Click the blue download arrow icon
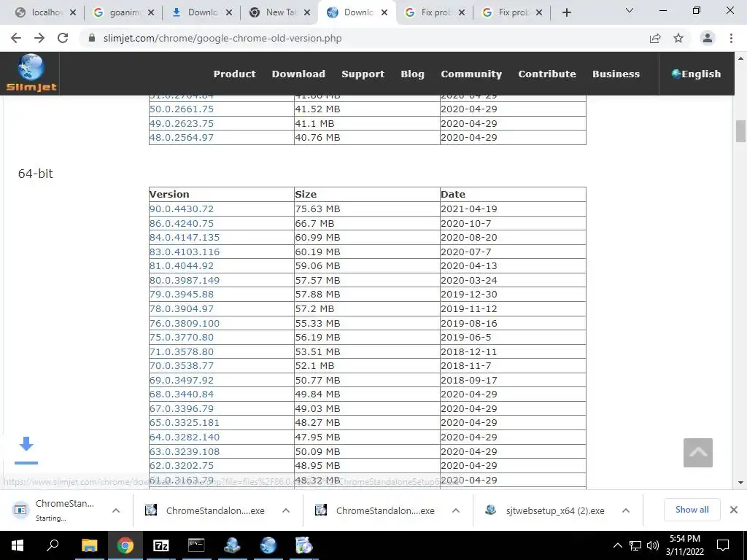Viewport: 747px width, 560px height. (26, 450)
